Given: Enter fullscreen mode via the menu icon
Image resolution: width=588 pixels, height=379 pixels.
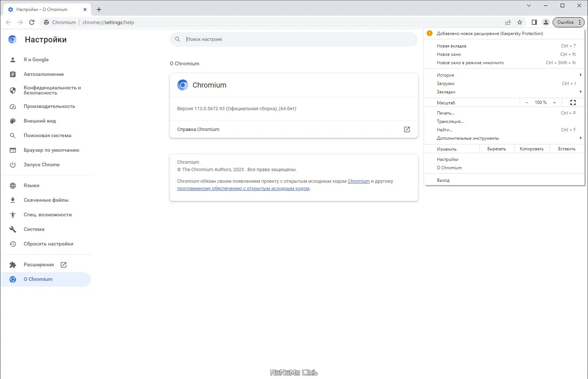Looking at the screenshot, I should tap(573, 103).
